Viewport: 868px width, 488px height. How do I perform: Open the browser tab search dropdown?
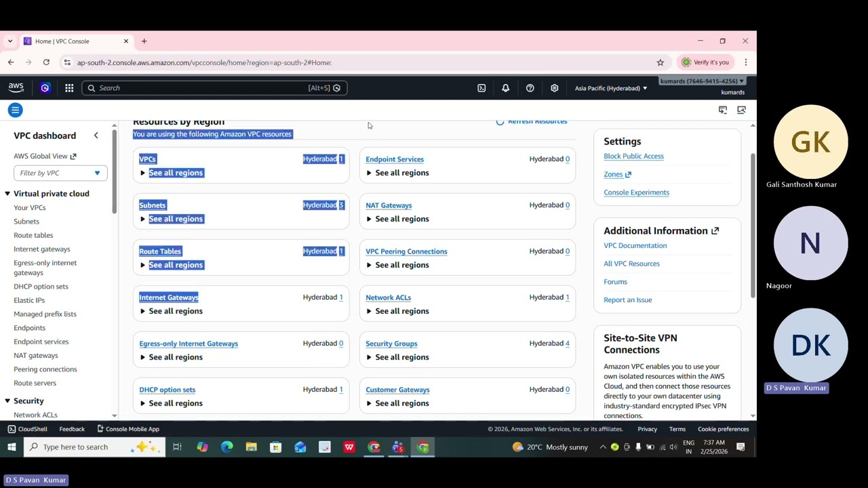tap(9, 41)
